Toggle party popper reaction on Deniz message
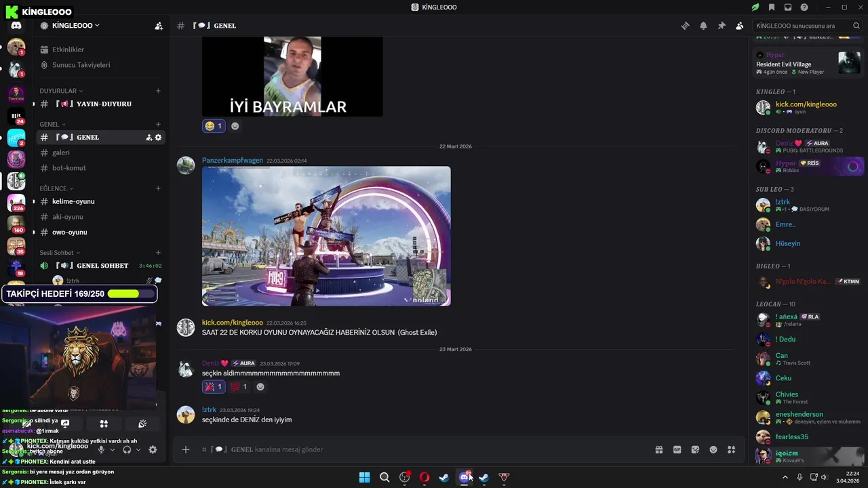Screen dimensions: 868x488 coord(214,386)
